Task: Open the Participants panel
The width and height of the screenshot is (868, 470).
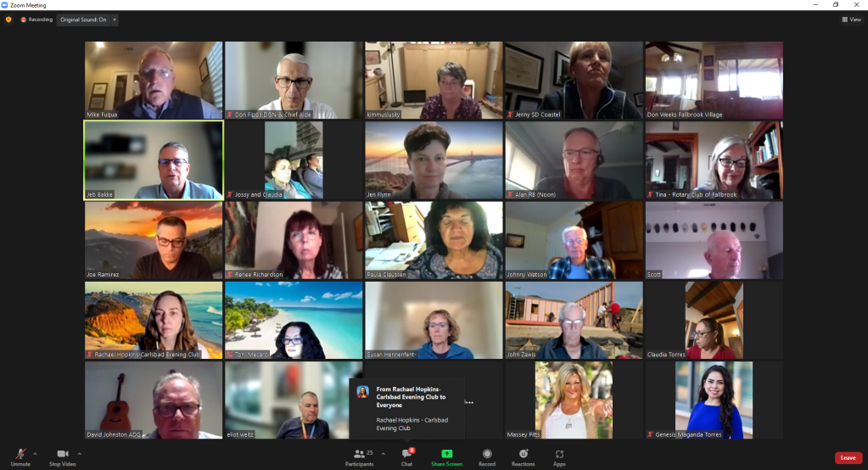Action: (x=360, y=457)
